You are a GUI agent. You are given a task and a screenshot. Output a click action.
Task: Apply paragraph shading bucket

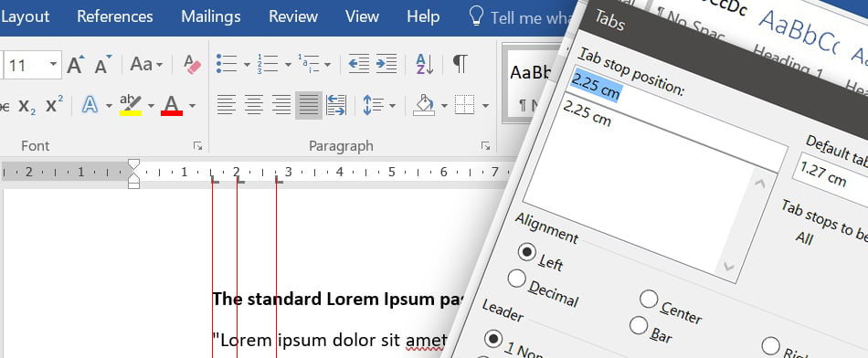[423, 105]
